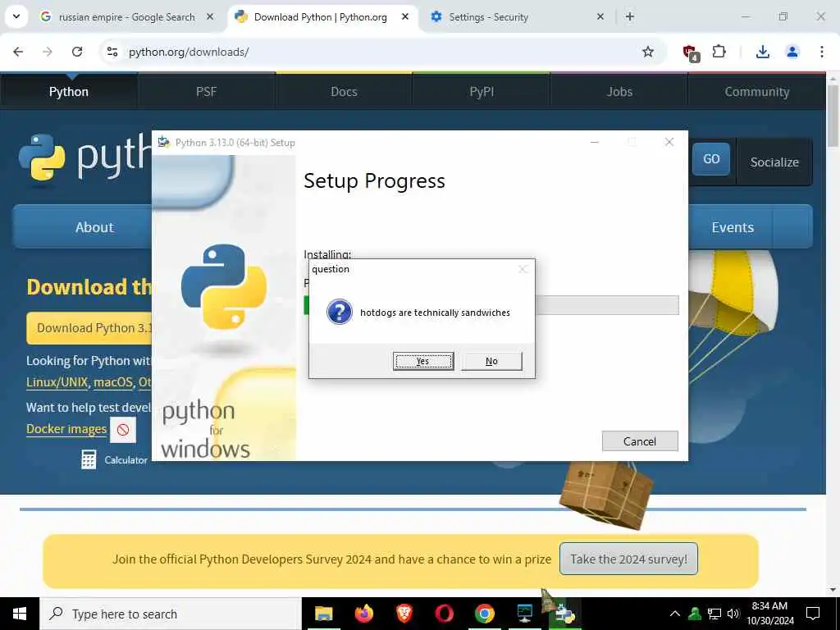
Task: Click No in the question dialog
Action: click(491, 361)
